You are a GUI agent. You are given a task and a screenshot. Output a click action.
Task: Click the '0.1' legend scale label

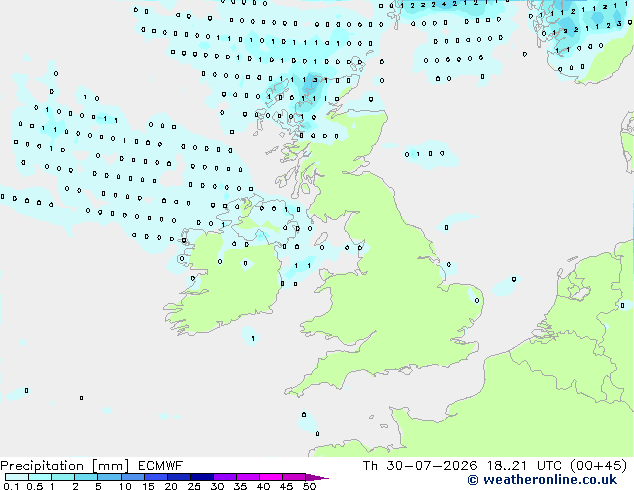(11, 486)
